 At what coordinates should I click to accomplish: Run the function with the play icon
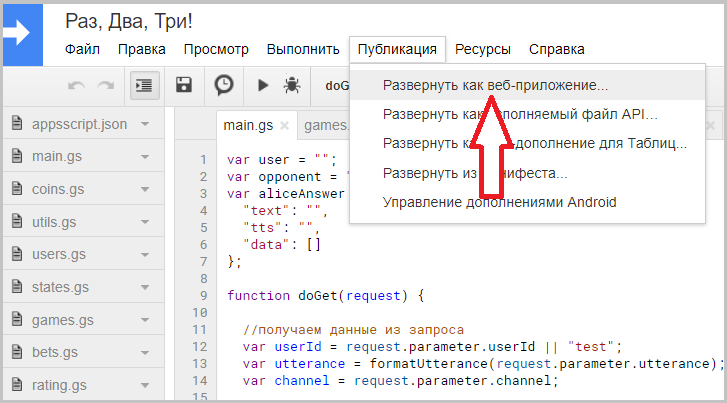[x=263, y=86]
